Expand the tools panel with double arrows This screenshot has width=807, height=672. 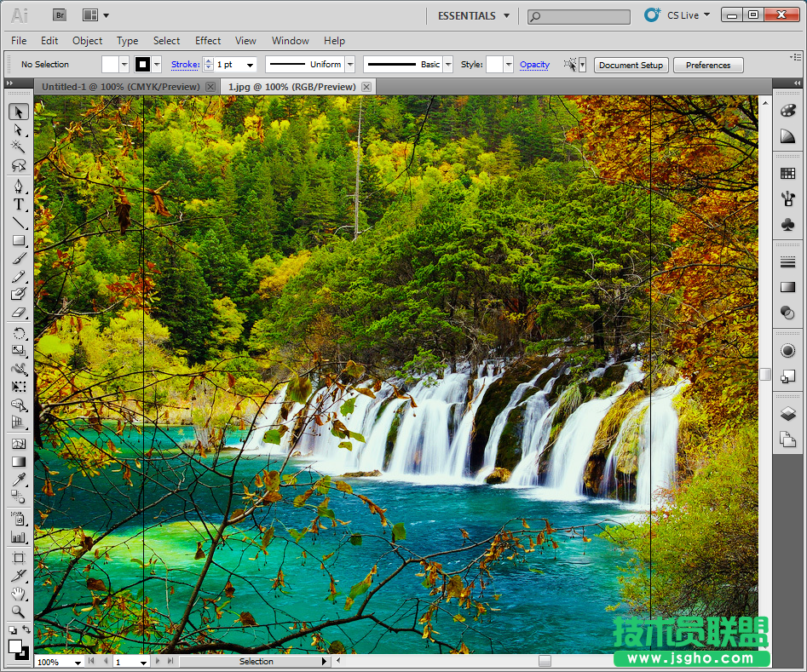click(x=9, y=83)
